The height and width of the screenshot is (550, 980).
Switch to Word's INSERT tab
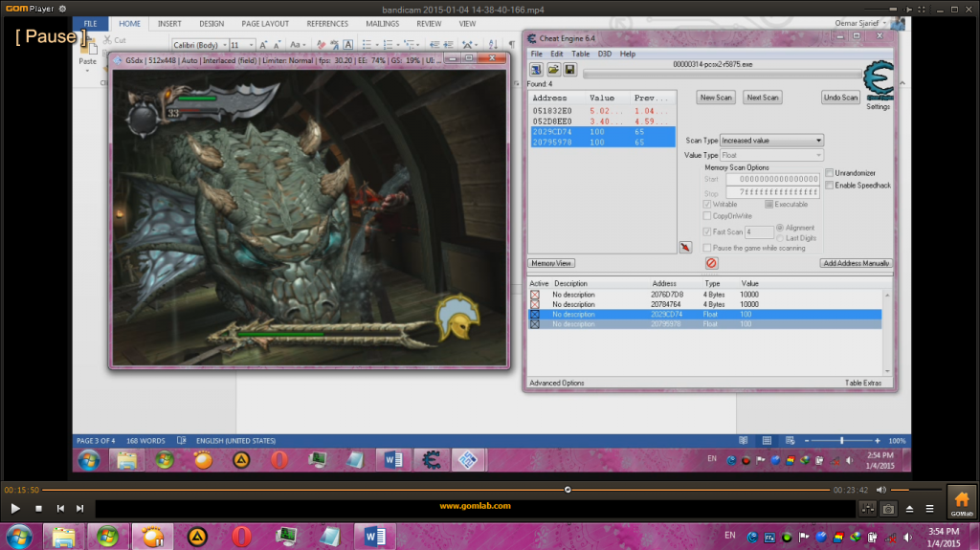click(x=169, y=24)
